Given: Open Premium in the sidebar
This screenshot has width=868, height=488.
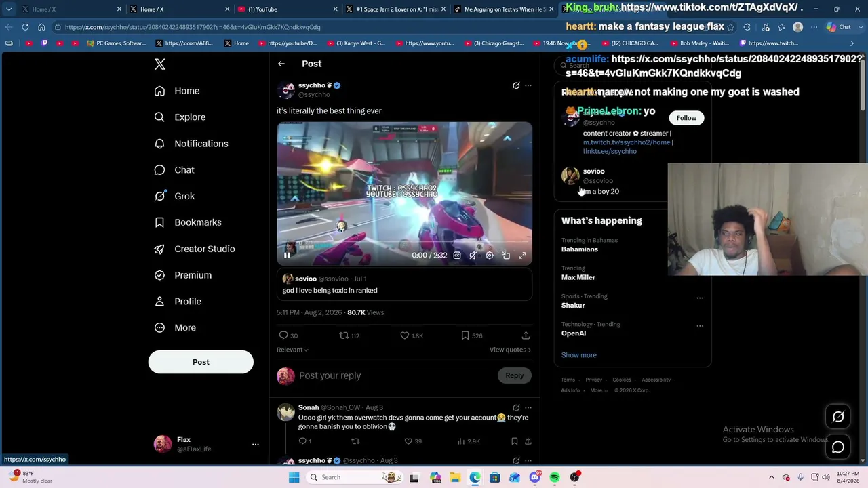Looking at the screenshot, I should point(183,275).
